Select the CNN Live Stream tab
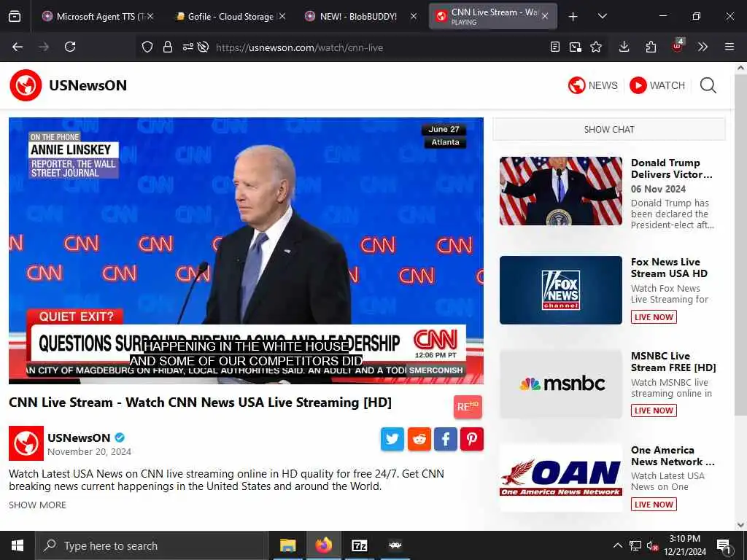Image resolution: width=747 pixels, height=560 pixels. 493,17
